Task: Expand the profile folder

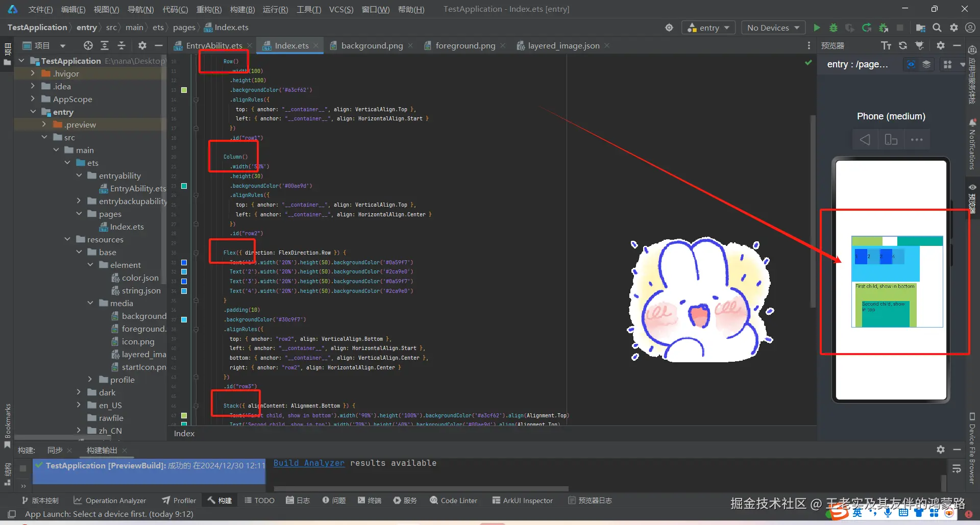Action: click(x=90, y=380)
